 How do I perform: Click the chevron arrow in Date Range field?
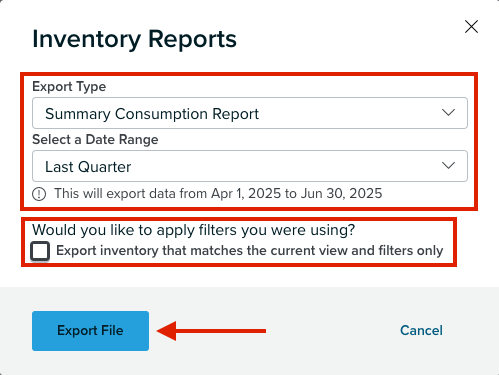point(448,165)
